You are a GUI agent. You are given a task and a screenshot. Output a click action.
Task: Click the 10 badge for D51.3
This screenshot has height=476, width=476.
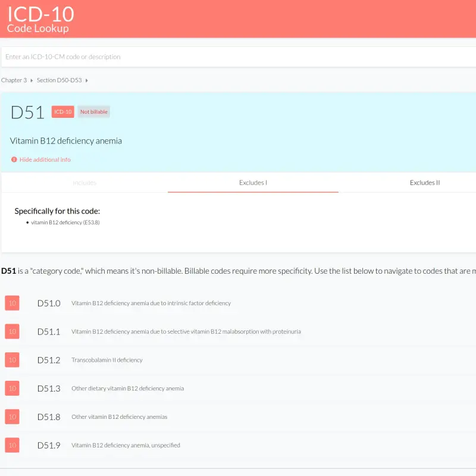(12, 389)
